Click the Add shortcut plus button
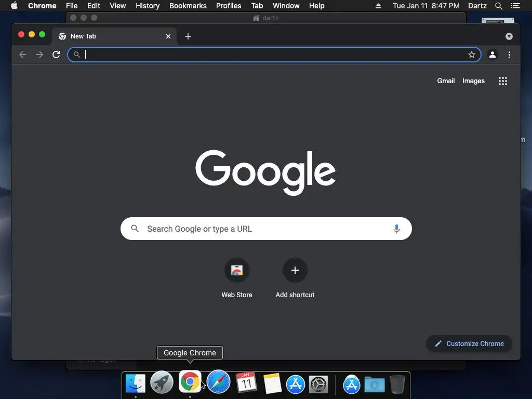Image resolution: width=532 pixels, height=399 pixels. [x=295, y=270]
